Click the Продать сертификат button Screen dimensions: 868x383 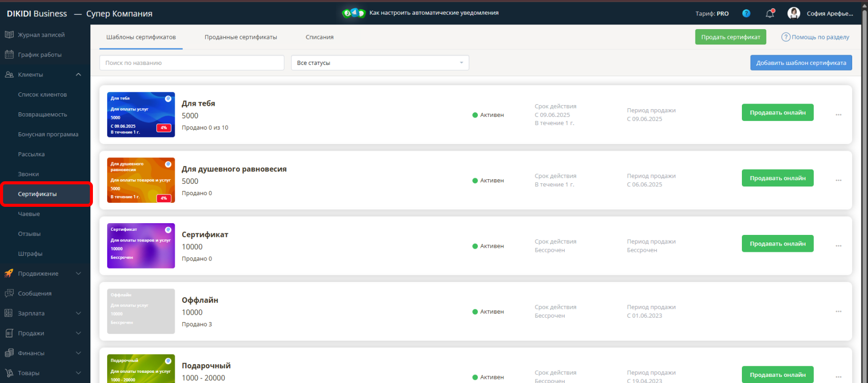[730, 37]
